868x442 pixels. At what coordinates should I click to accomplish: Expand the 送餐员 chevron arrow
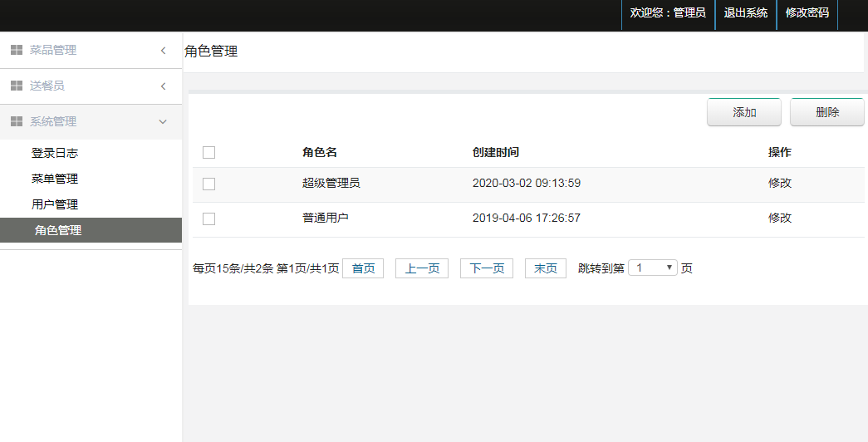164,86
